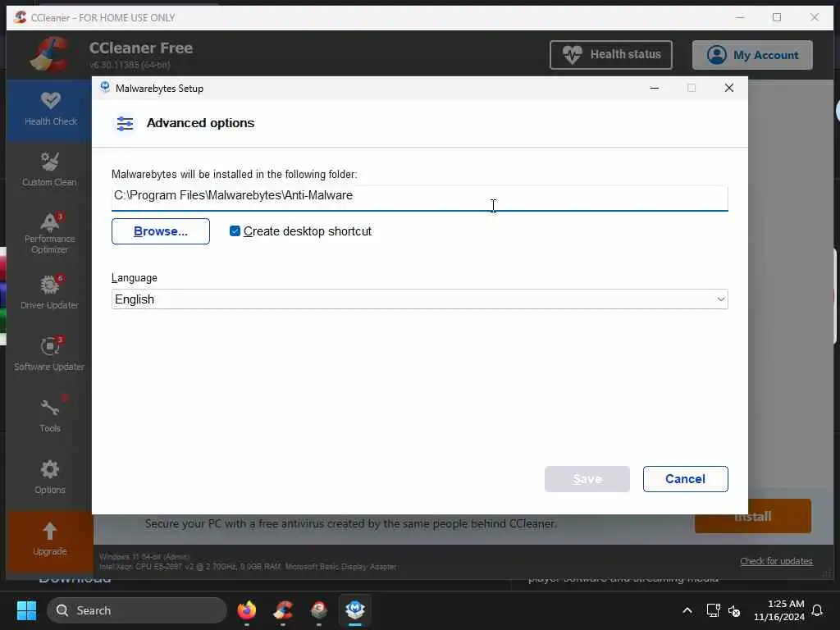Click the Save button
Screen dimensions: 840x630
(x=587, y=479)
